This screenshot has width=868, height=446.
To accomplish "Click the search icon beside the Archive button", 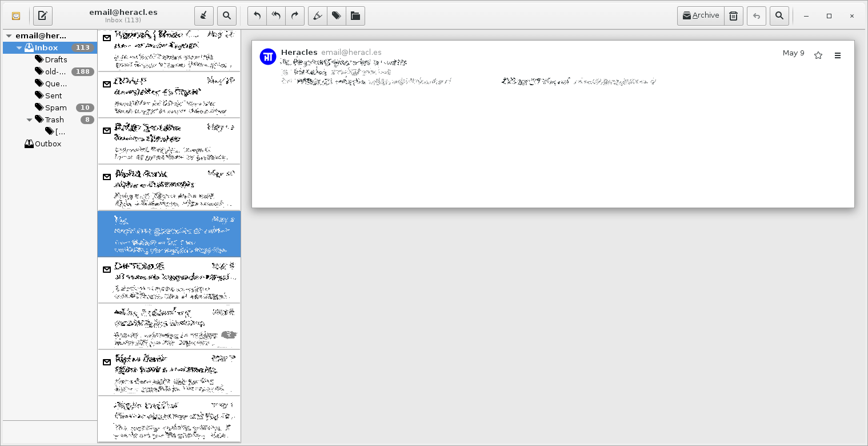I will (x=779, y=16).
